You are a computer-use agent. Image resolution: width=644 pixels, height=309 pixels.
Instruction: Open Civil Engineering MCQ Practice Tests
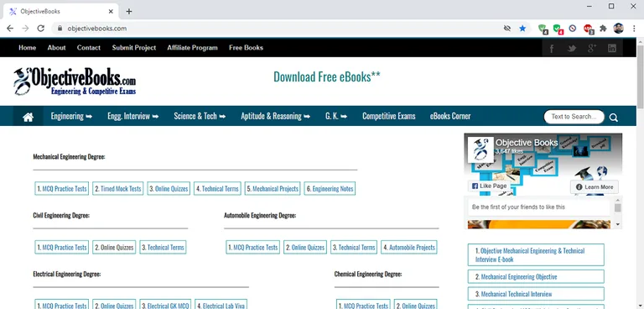[x=61, y=247]
